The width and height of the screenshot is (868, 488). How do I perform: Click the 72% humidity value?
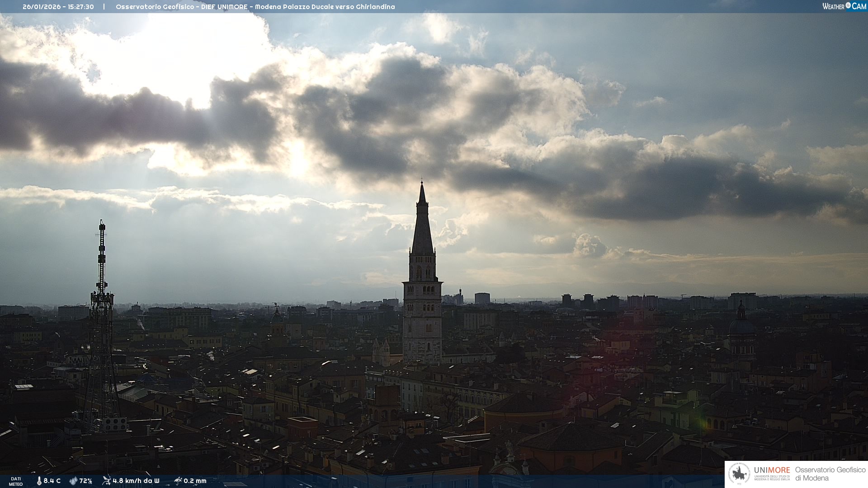pyautogui.click(x=86, y=481)
